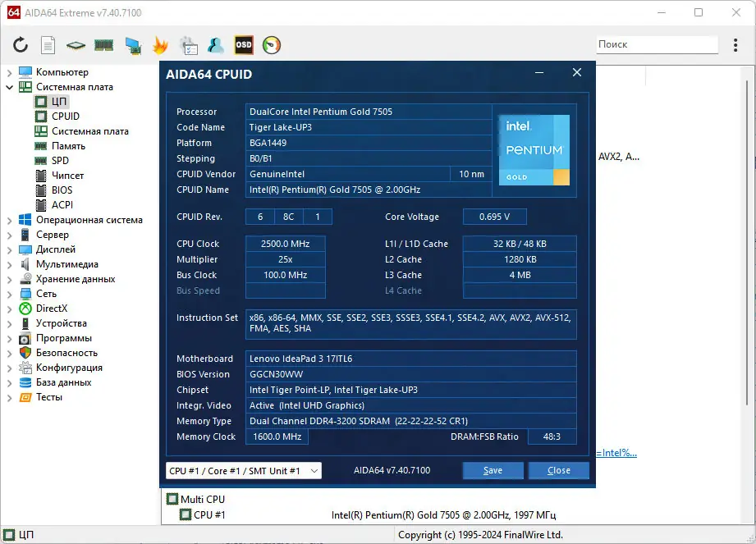Viewport: 756px width, 544px height.
Task: Click the network computer toolbar icon
Action: click(133, 45)
